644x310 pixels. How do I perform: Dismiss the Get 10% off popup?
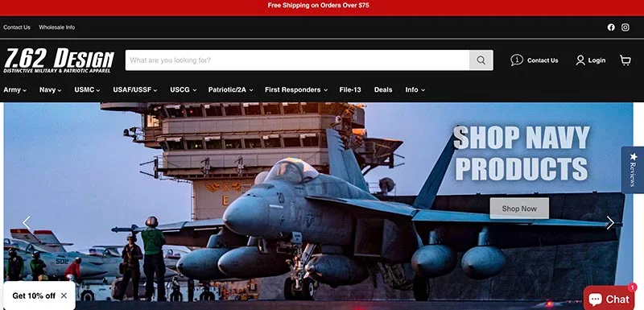[64, 296]
